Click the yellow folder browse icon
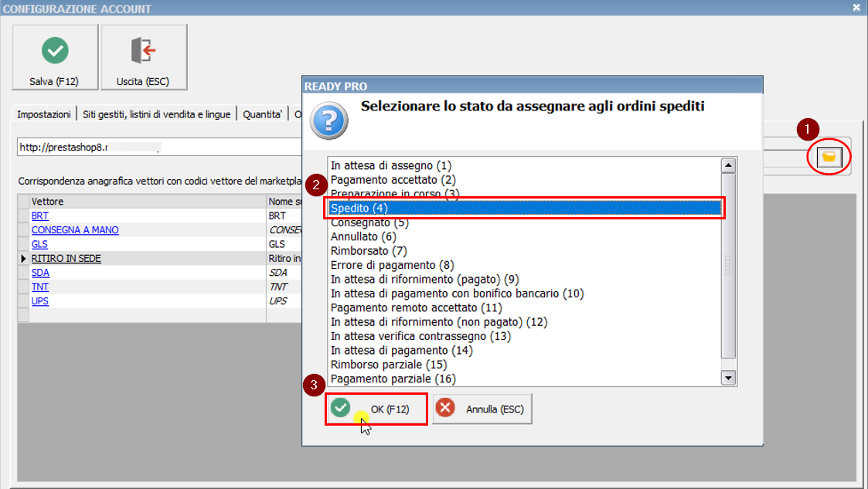The height and width of the screenshot is (489, 868). pyautogui.click(x=829, y=157)
